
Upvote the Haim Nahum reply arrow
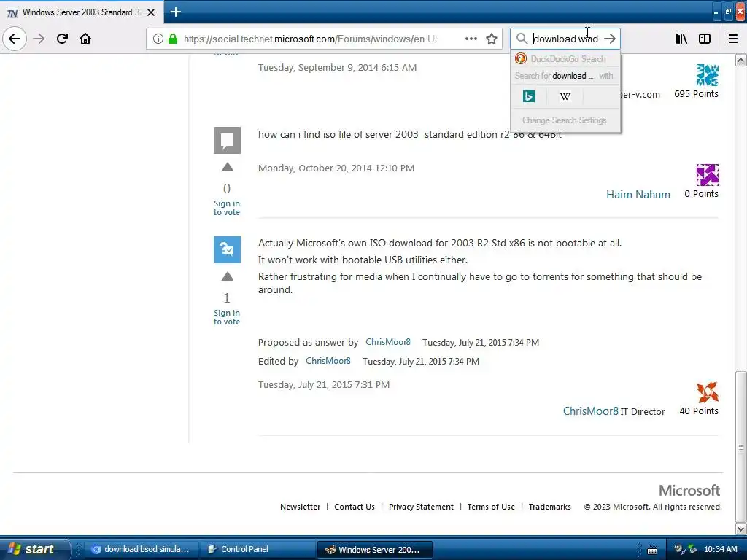(228, 167)
